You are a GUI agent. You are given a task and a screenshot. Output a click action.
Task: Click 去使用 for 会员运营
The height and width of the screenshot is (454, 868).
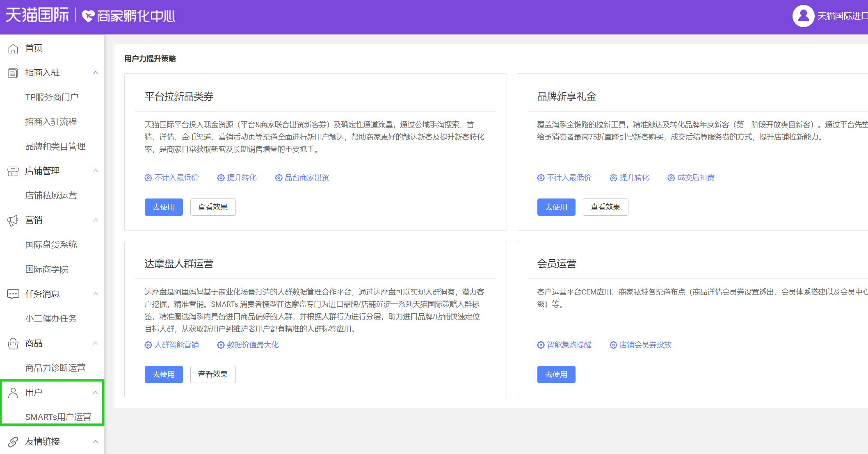[556, 374]
